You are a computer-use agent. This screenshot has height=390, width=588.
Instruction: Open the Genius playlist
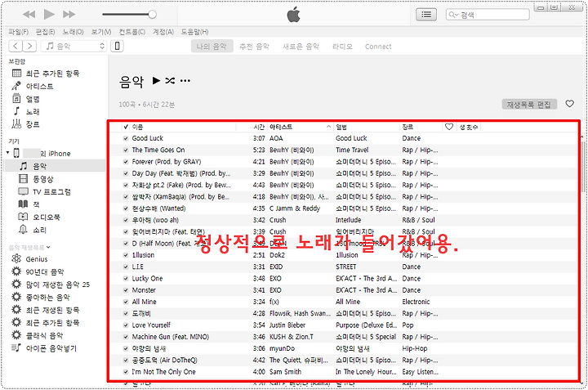[37, 259]
